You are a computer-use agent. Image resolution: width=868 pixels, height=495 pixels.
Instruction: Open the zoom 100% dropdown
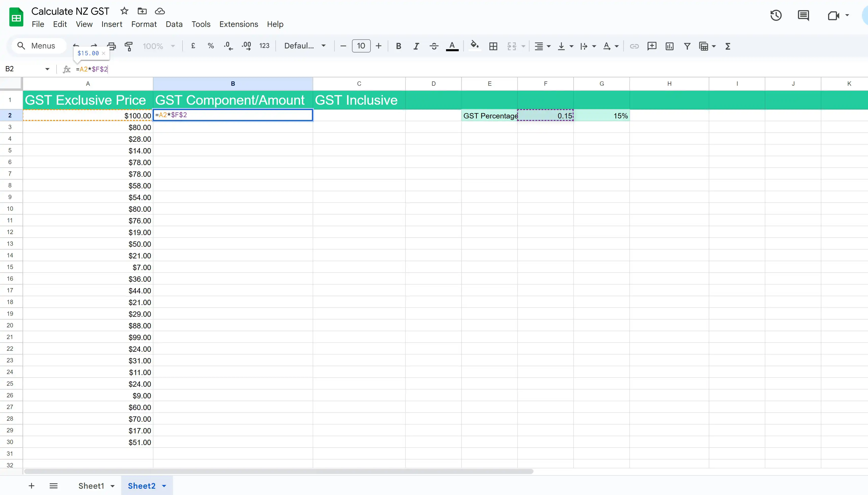point(159,46)
